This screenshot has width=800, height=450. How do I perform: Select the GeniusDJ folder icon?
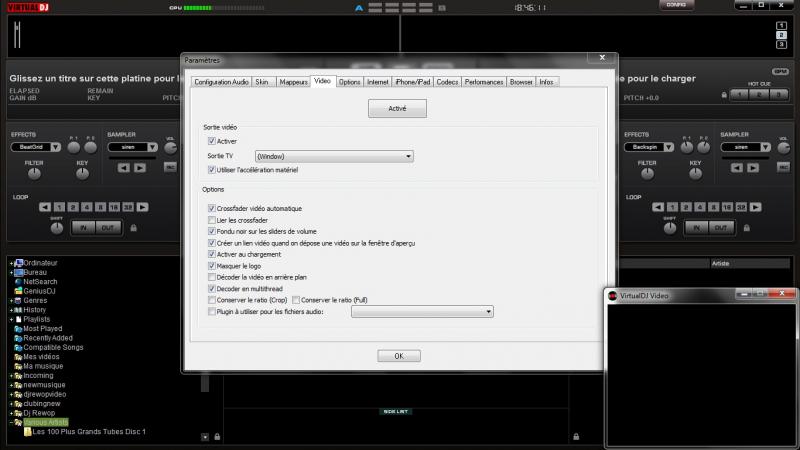[18, 291]
